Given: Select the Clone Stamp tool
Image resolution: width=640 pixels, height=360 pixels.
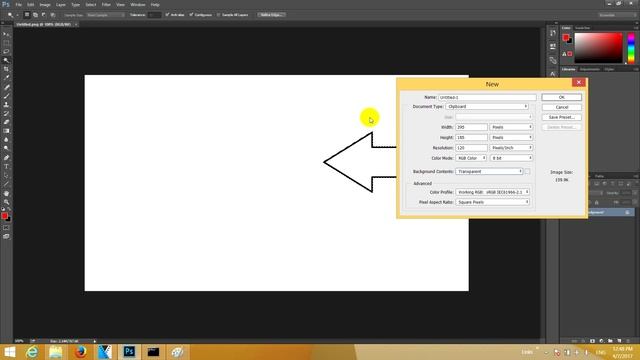Looking at the screenshot, I should coord(6,104).
